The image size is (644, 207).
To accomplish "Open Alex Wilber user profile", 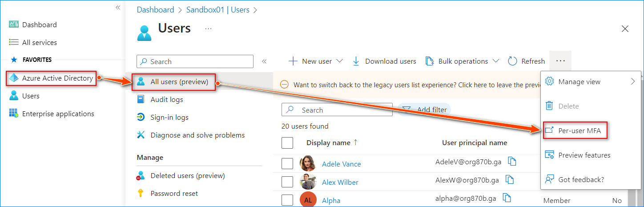I will [x=340, y=182].
